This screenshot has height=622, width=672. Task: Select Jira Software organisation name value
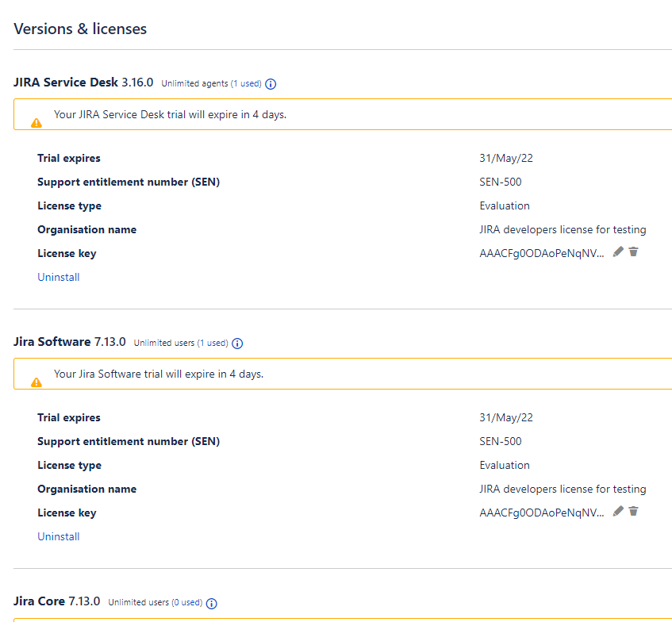(563, 490)
